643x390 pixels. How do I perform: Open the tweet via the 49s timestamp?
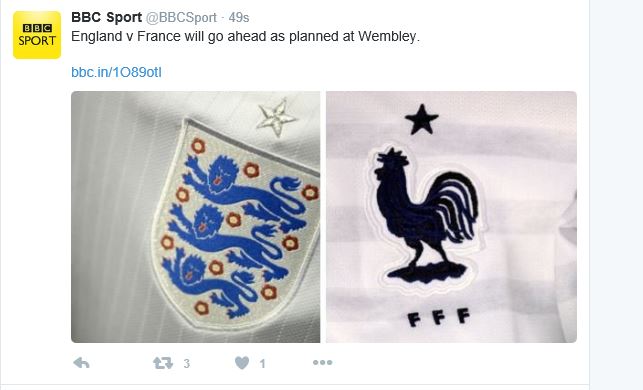(239, 18)
